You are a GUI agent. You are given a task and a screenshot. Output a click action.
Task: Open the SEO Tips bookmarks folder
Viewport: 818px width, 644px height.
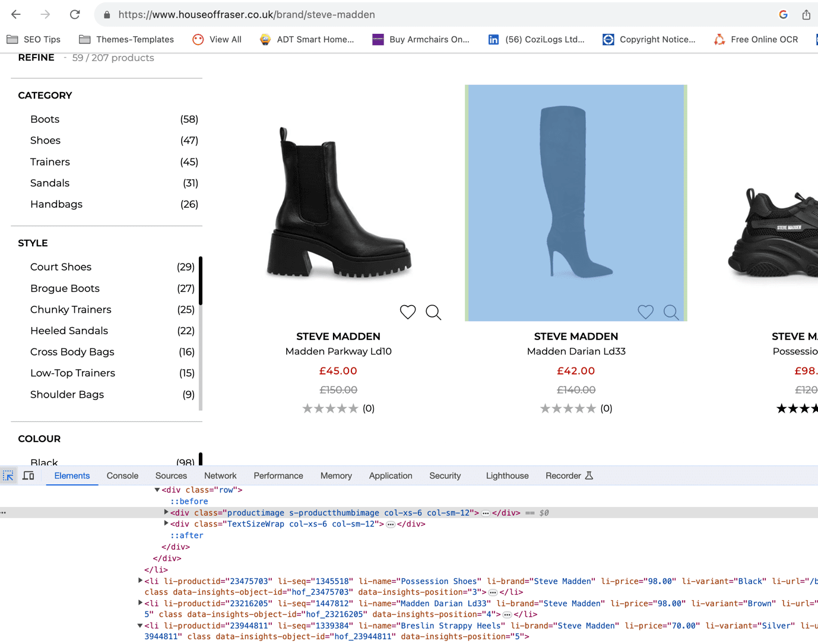34,39
